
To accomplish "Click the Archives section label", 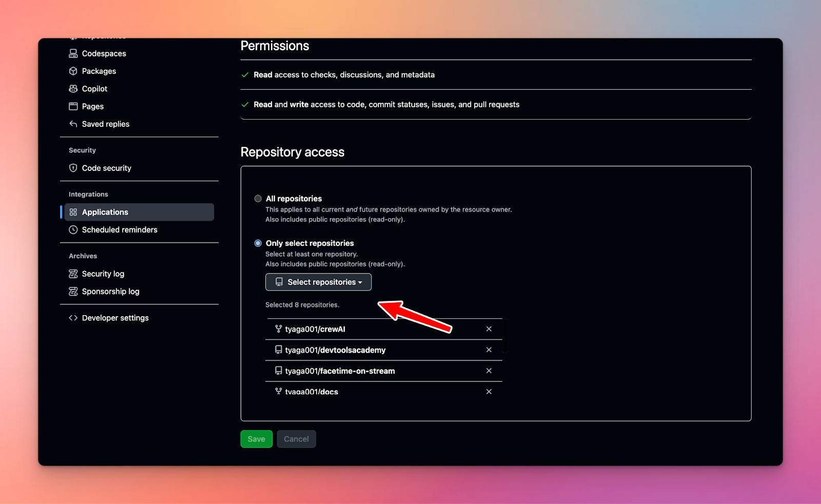I will coord(83,256).
